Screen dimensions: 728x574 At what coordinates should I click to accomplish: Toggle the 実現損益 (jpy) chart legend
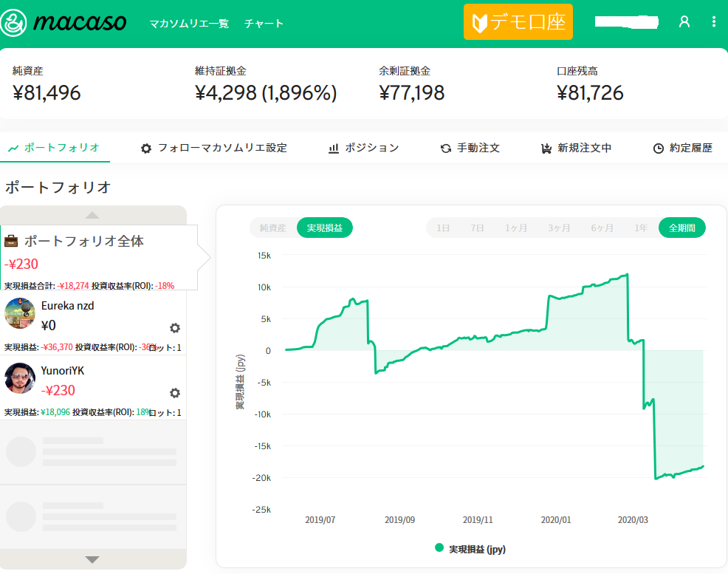(x=470, y=549)
